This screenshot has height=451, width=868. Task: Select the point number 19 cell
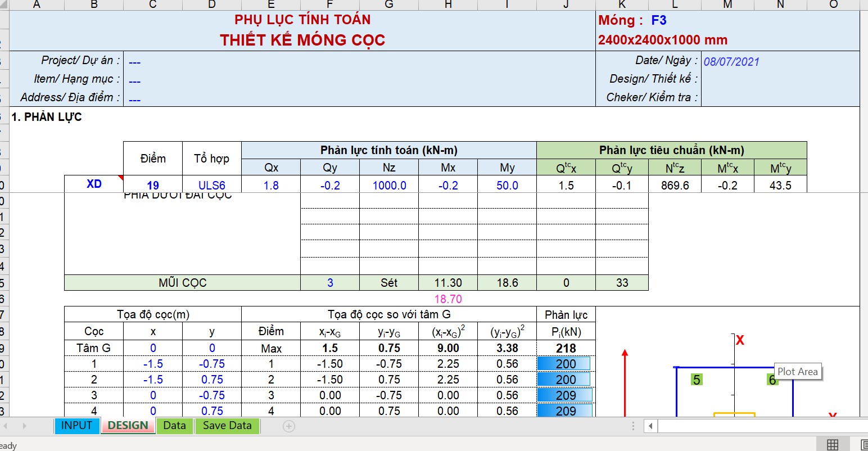(x=153, y=186)
